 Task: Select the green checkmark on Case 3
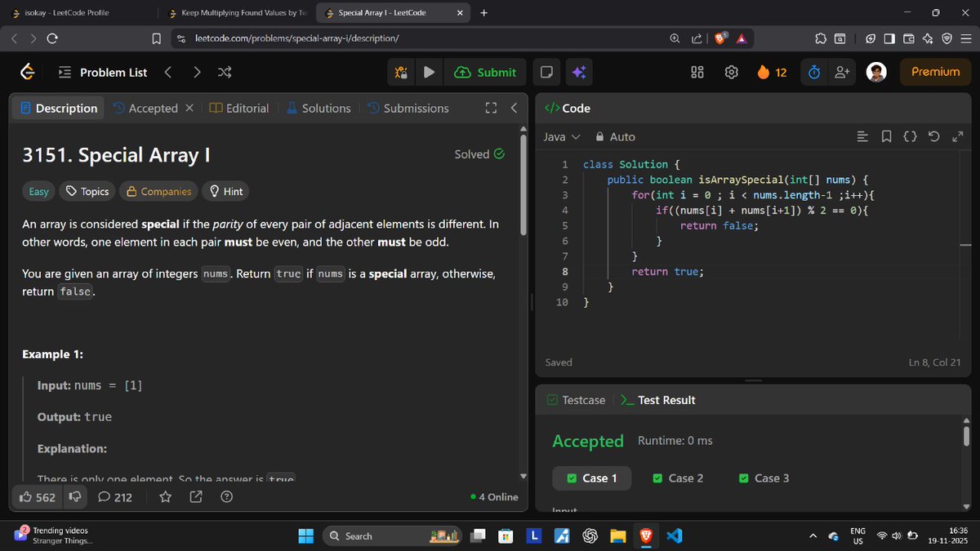pyautogui.click(x=743, y=478)
